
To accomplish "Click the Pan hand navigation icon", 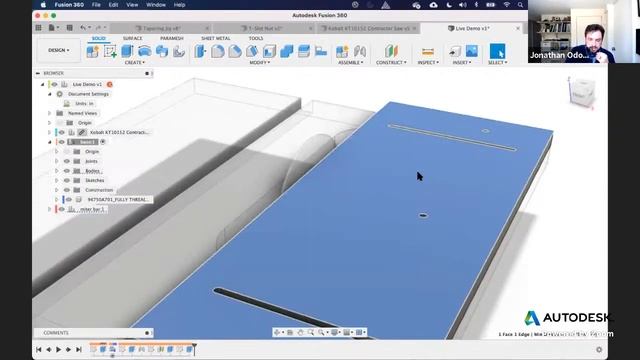I will tap(300, 333).
